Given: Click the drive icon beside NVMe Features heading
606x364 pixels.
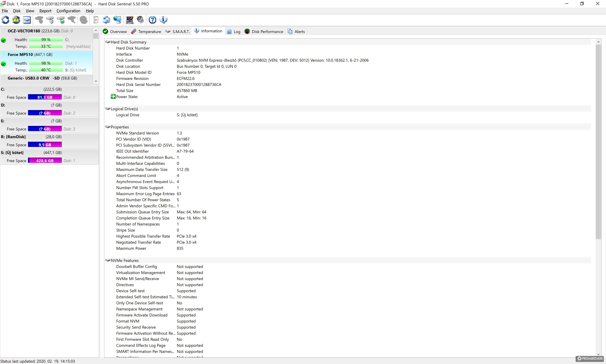Looking at the screenshot, I should [107, 260].
